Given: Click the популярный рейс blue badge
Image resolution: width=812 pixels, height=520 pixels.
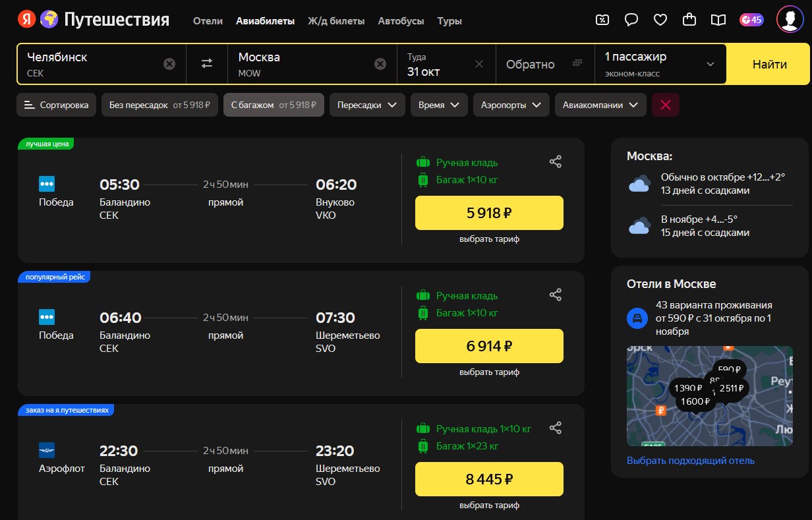Looking at the screenshot, I should coord(54,277).
